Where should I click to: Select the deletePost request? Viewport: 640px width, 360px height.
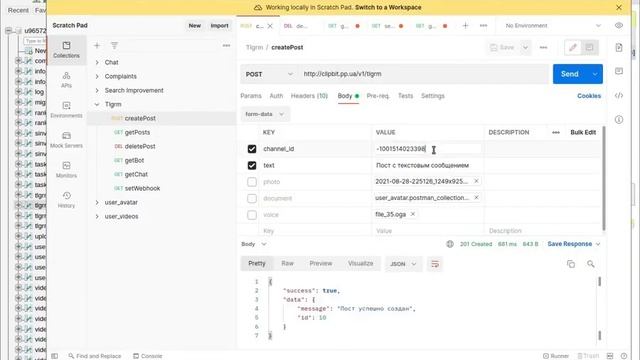[x=140, y=146]
